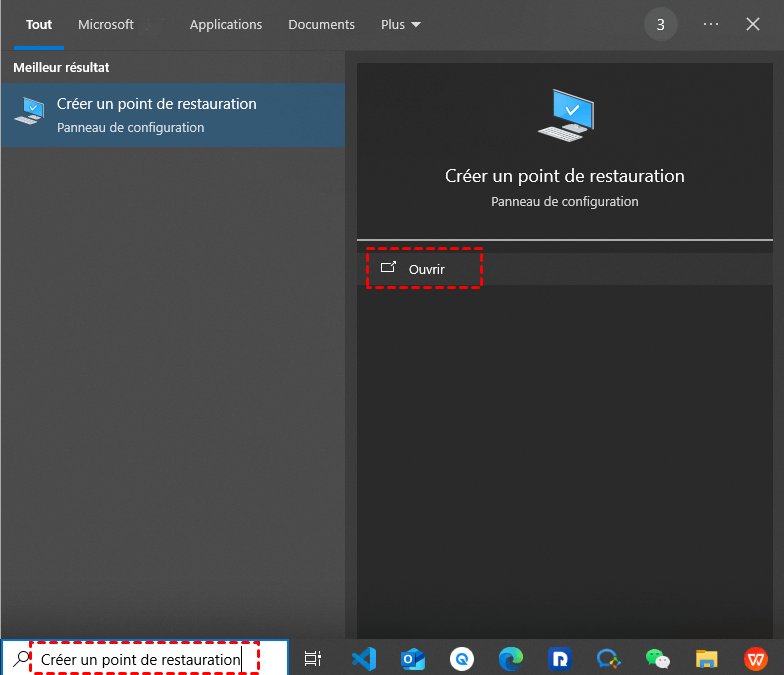Select the Microsoft filter tab
784x675 pixels.
(106, 24)
